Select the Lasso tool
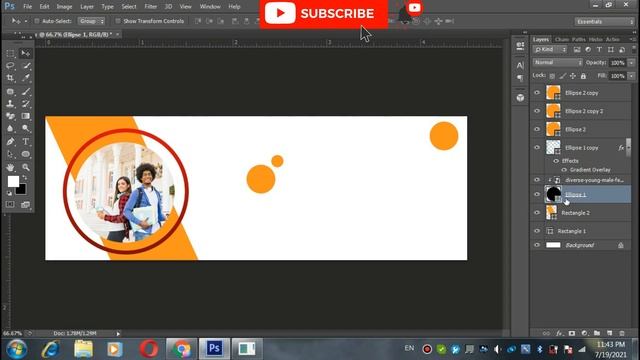The height and width of the screenshot is (360, 640). 10,66
